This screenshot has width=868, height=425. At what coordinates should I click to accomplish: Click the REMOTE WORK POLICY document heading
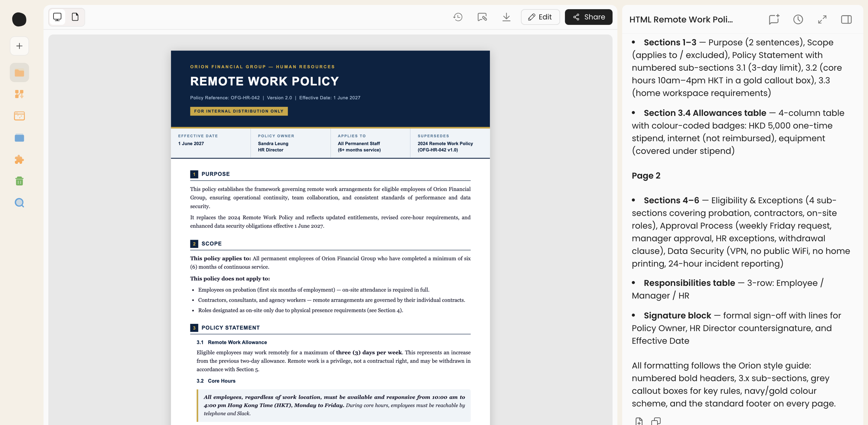(264, 81)
